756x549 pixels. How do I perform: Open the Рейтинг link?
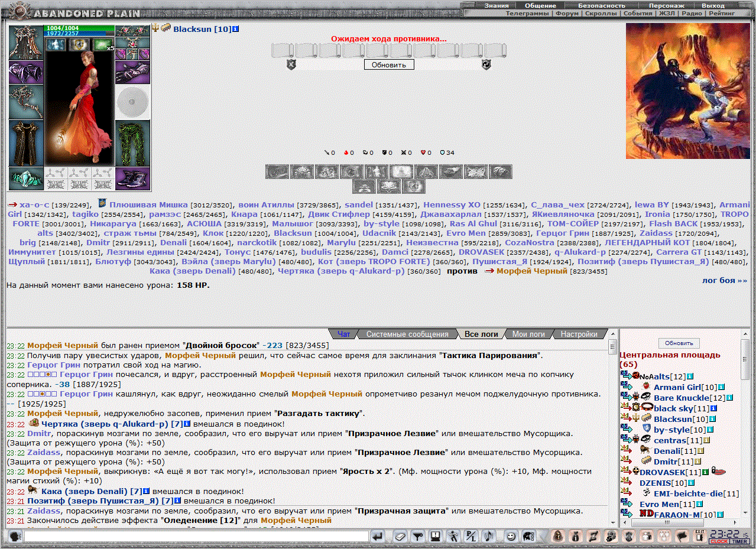[x=722, y=12]
